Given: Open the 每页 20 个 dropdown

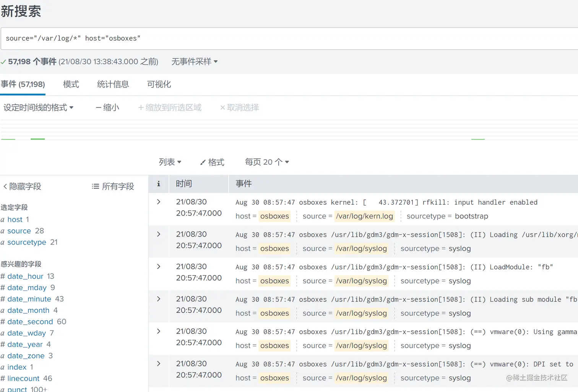Looking at the screenshot, I should (x=267, y=162).
